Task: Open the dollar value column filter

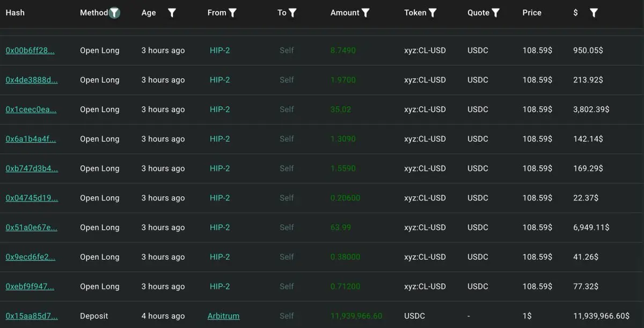Action: click(594, 13)
